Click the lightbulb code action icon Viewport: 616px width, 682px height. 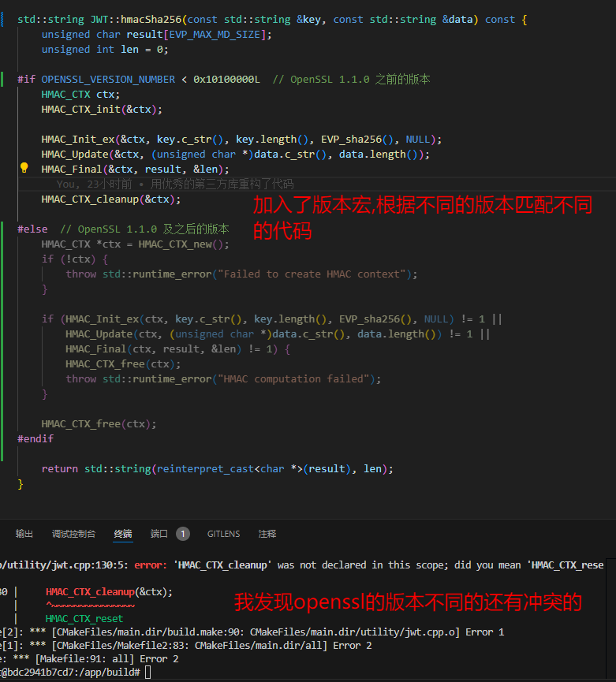coord(24,168)
